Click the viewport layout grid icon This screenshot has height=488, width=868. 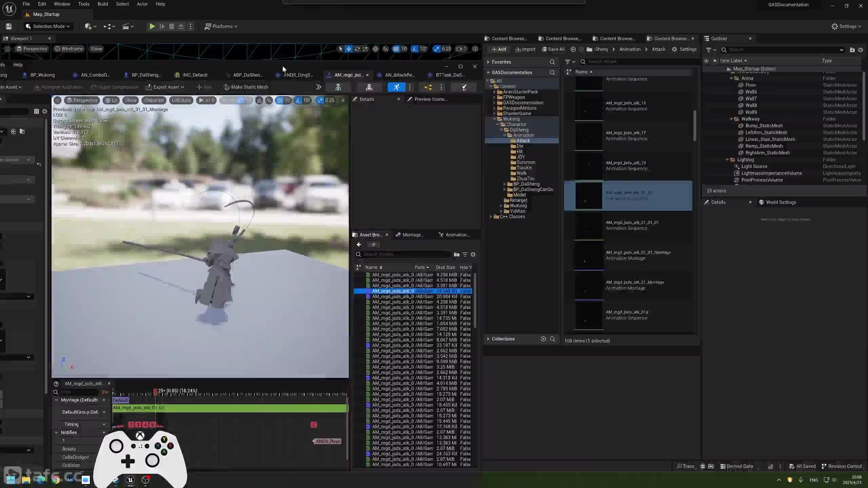click(x=475, y=49)
